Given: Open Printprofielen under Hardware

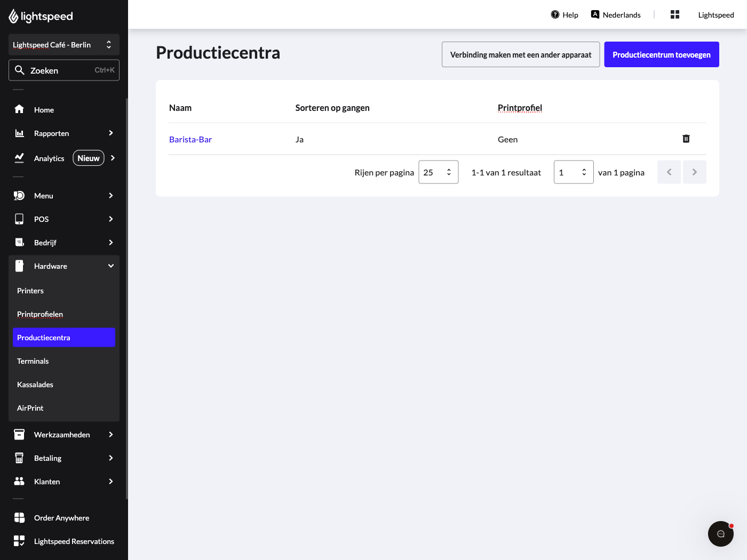Looking at the screenshot, I should [x=64, y=314].
